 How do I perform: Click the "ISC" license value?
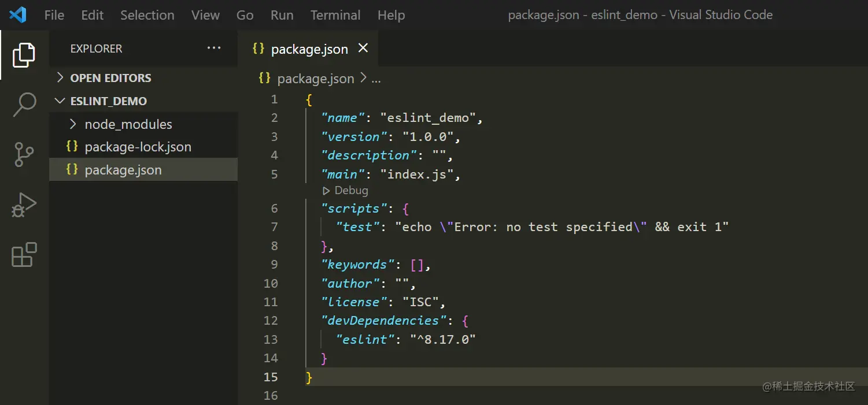(420, 302)
